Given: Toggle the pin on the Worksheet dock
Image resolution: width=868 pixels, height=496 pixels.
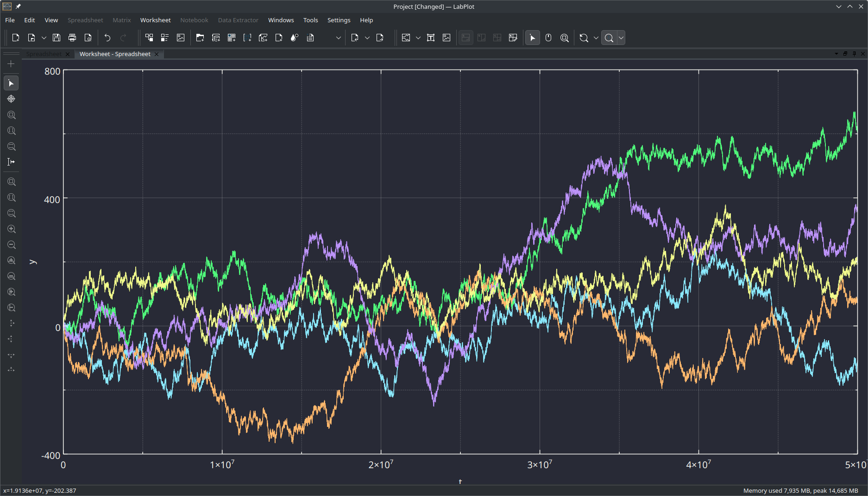Looking at the screenshot, I should (854, 54).
